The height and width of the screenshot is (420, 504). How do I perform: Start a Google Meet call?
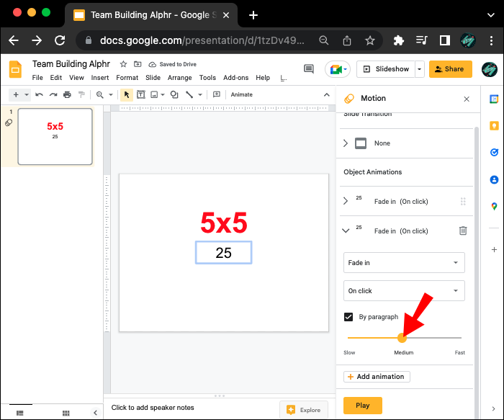pos(338,69)
